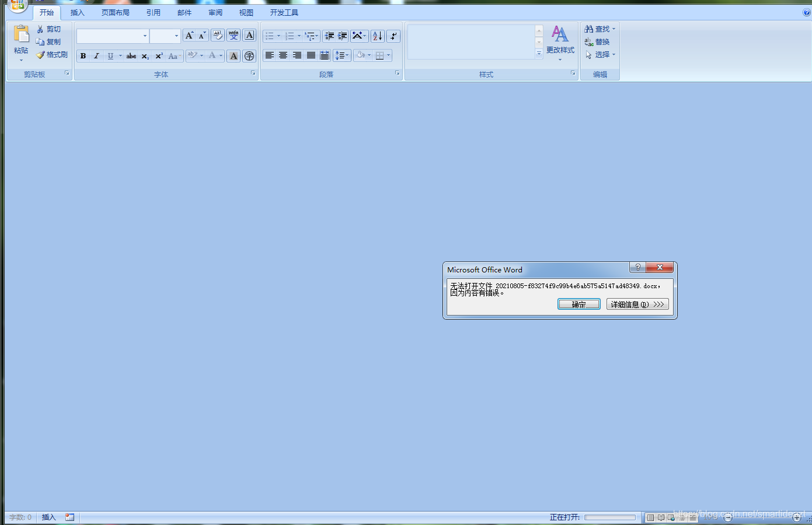Click the Shrink Font icon

point(202,36)
